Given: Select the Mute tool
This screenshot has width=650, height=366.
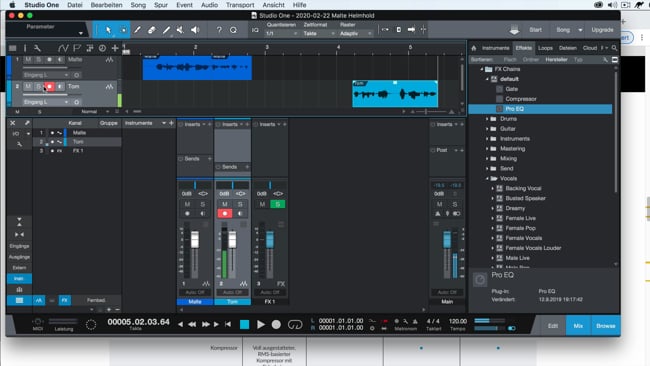Looking at the screenshot, I should [180, 30].
